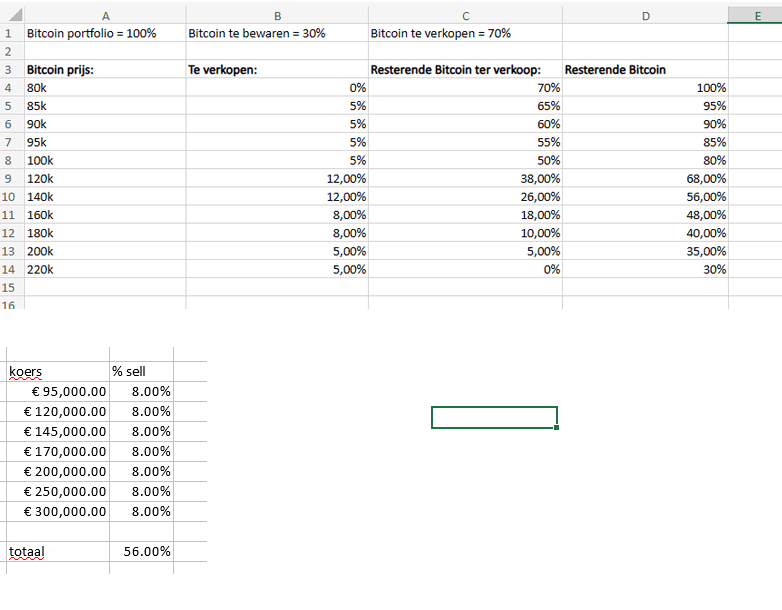Select the 220k price cell
The image size is (782, 610).
coord(105,269)
